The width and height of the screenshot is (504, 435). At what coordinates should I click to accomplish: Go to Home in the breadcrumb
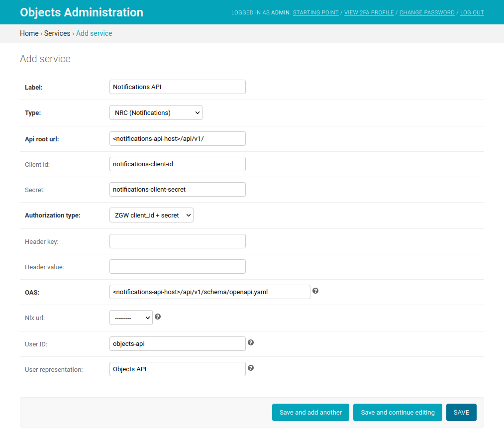(29, 33)
